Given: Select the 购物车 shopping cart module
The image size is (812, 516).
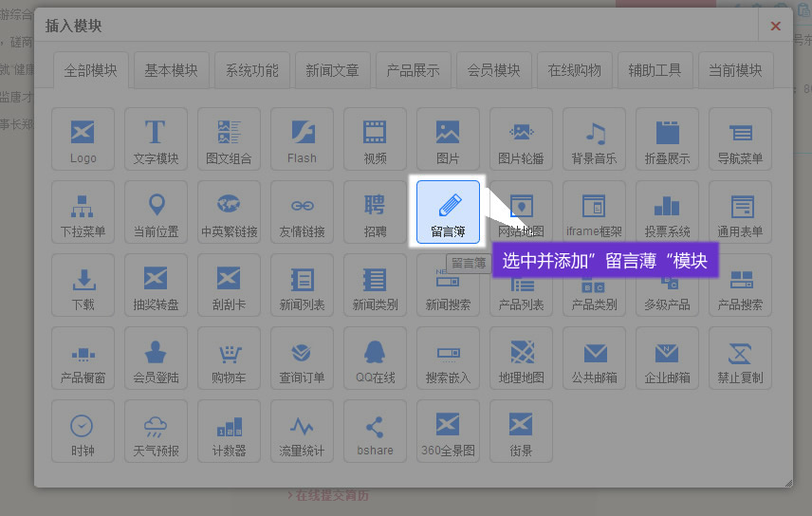Looking at the screenshot, I should click(229, 358).
